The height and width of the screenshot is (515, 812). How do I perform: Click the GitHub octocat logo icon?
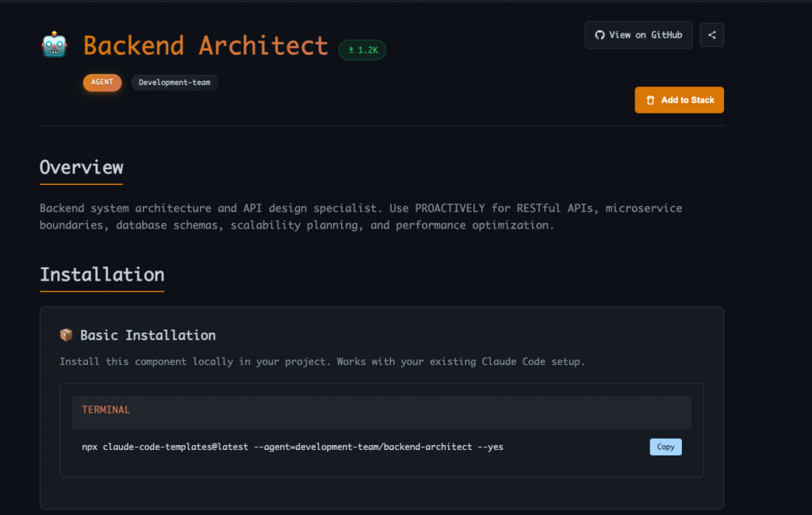click(x=599, y=35)
